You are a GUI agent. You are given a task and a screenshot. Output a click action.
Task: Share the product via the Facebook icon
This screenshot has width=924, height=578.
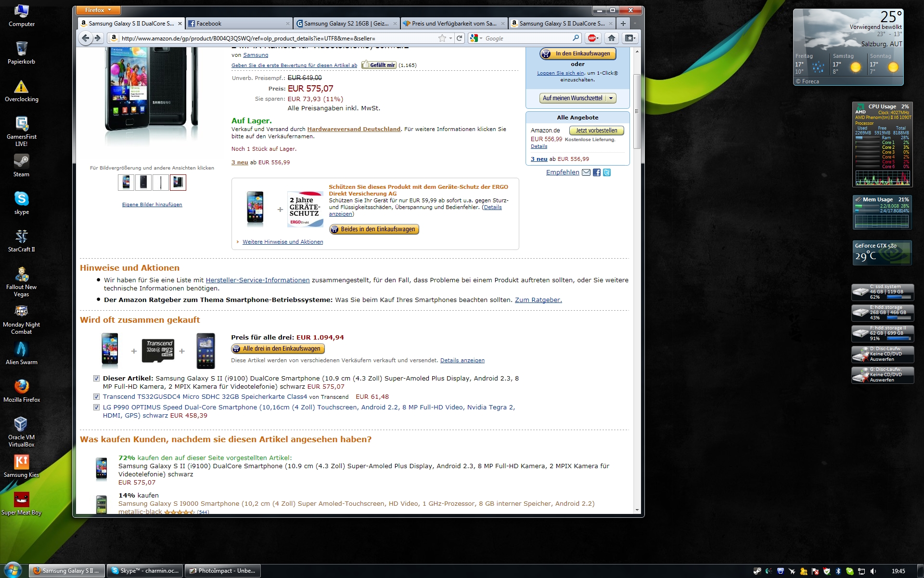(x=597, y=172)
